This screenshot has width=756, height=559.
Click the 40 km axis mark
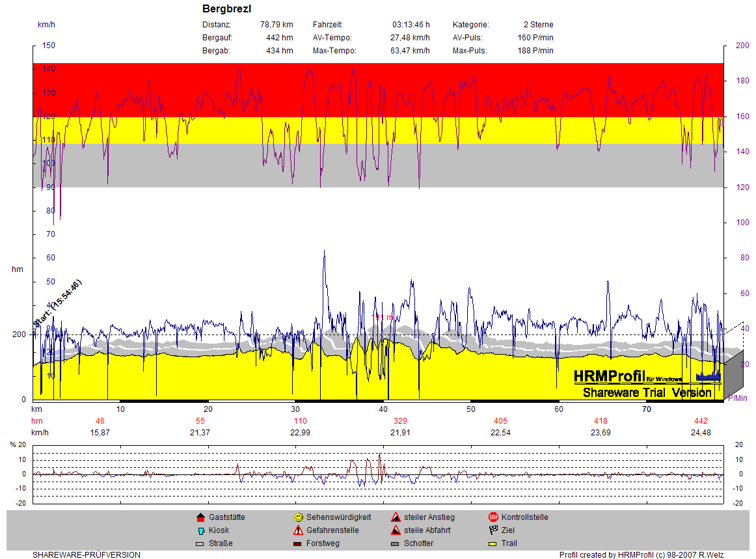pyautogui.click(x=383, y=409)
